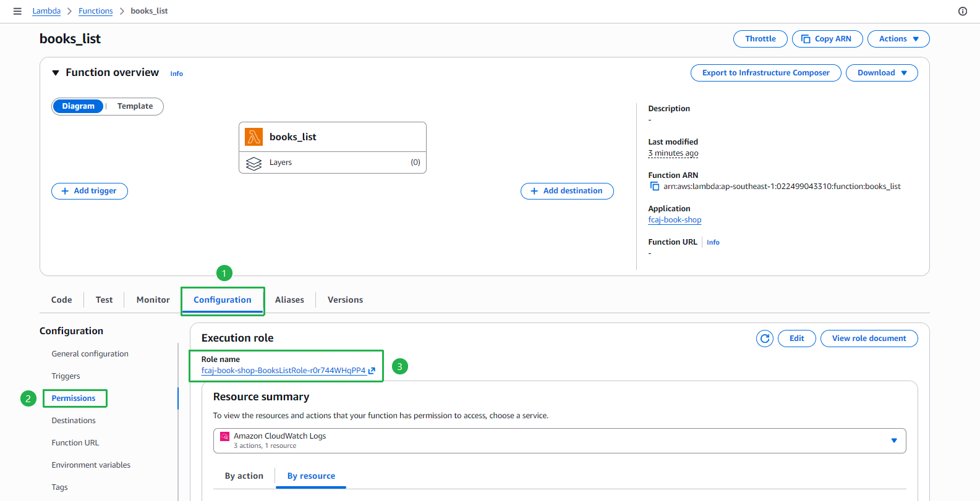Go to Functions breadcrumb link
This screenshot has width=980, height=501.
96,11
